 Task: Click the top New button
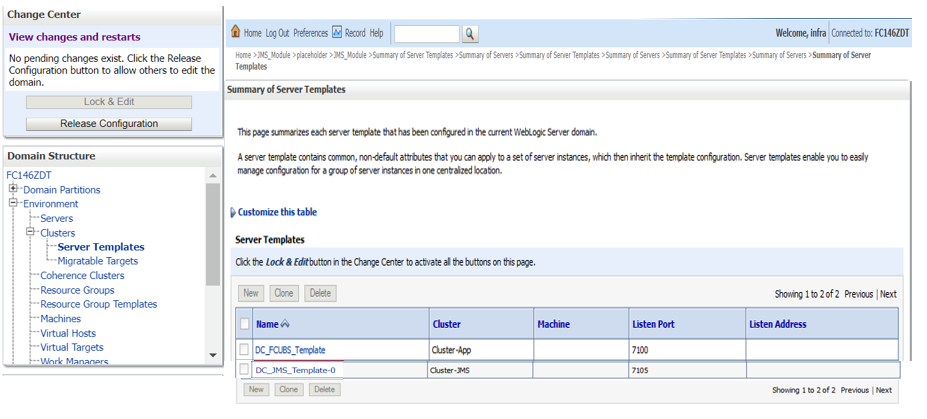(x=251, y=293)
